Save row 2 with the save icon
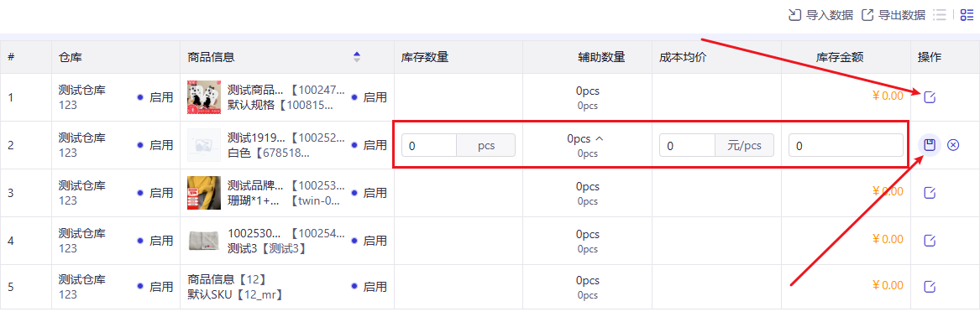980x317 pixels. click(930, 145)
